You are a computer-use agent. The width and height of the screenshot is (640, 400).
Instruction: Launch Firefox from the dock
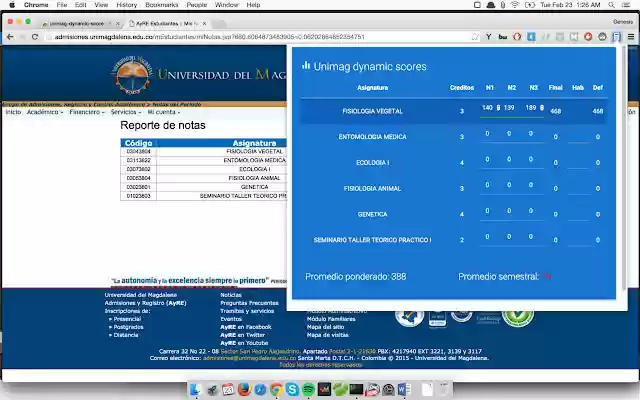244,389
